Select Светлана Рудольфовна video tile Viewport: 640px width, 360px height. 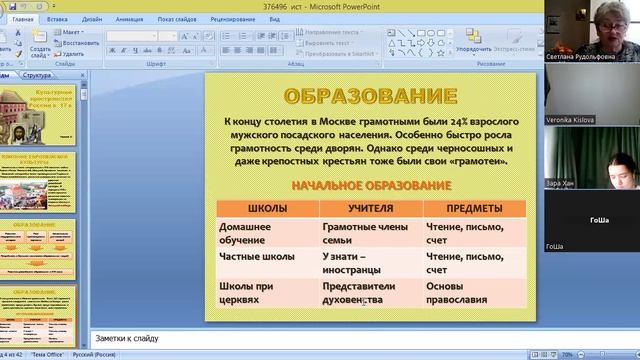(x=592, y=31)
